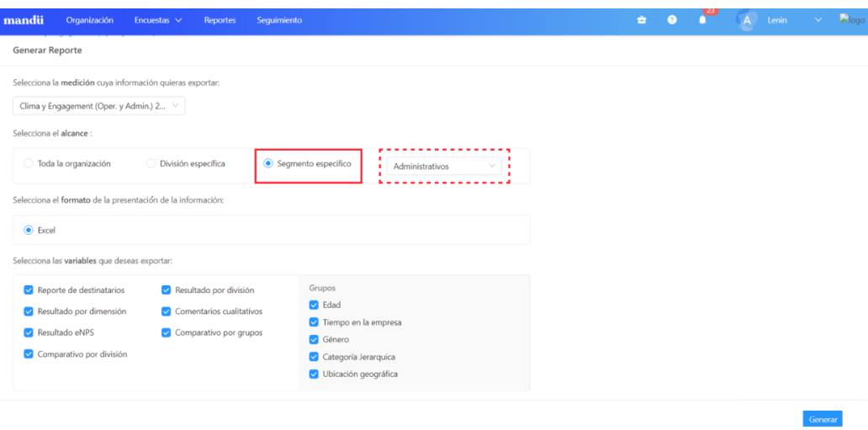868x430 pixels.
Task: Click the Lenin username text
Action: click(776, 20)
